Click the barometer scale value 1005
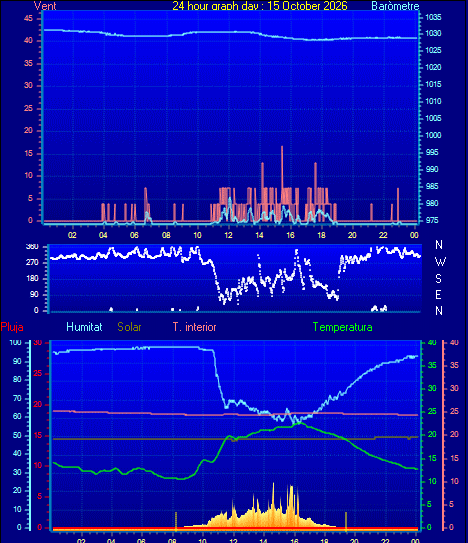This screenshot has height=543, width=468. tap(433, 118)
